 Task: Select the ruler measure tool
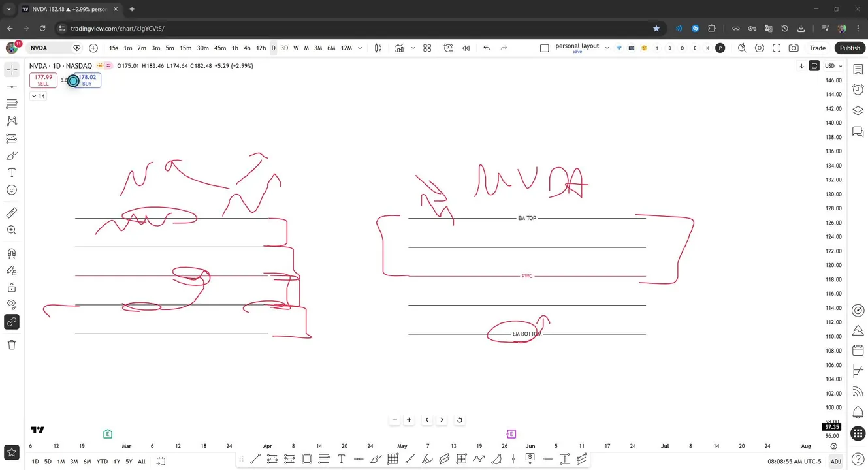click(12, 213)
